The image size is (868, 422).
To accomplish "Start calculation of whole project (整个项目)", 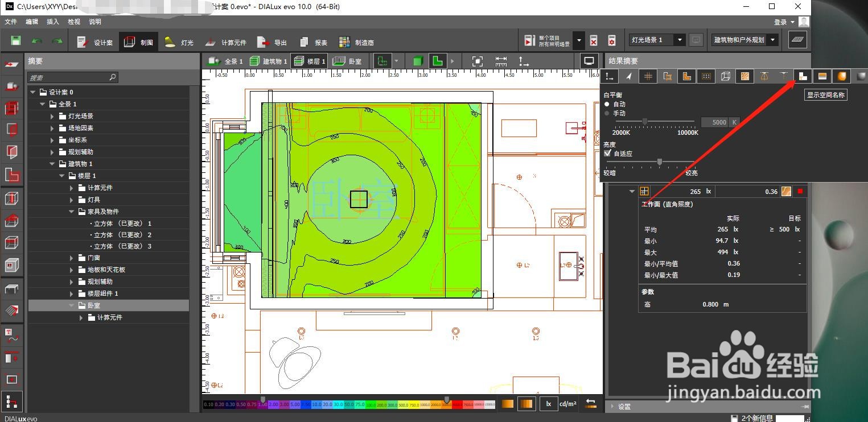I will coord(546,40).
